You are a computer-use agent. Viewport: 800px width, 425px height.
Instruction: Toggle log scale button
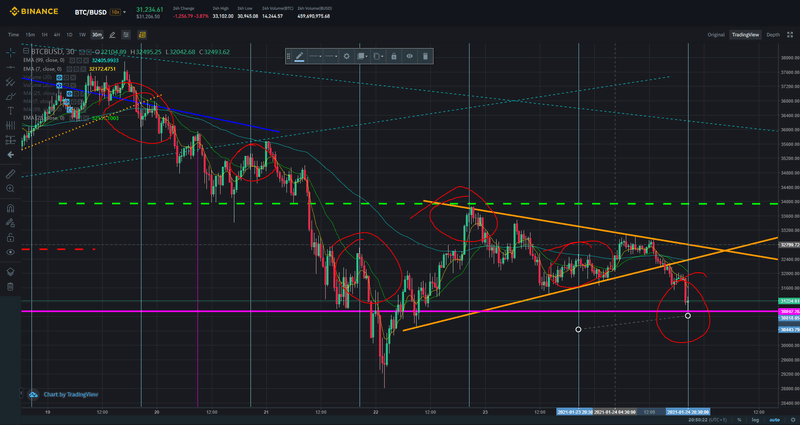coord(757,420)
